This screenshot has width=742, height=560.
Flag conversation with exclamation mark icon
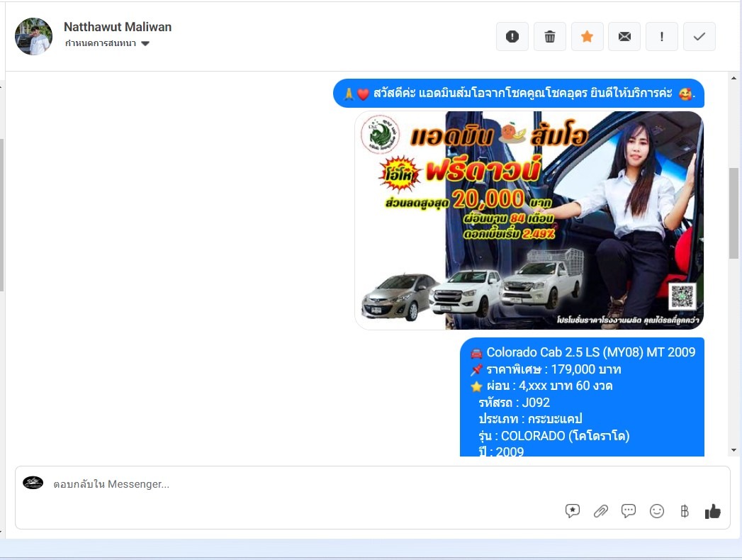pos(661,36)
